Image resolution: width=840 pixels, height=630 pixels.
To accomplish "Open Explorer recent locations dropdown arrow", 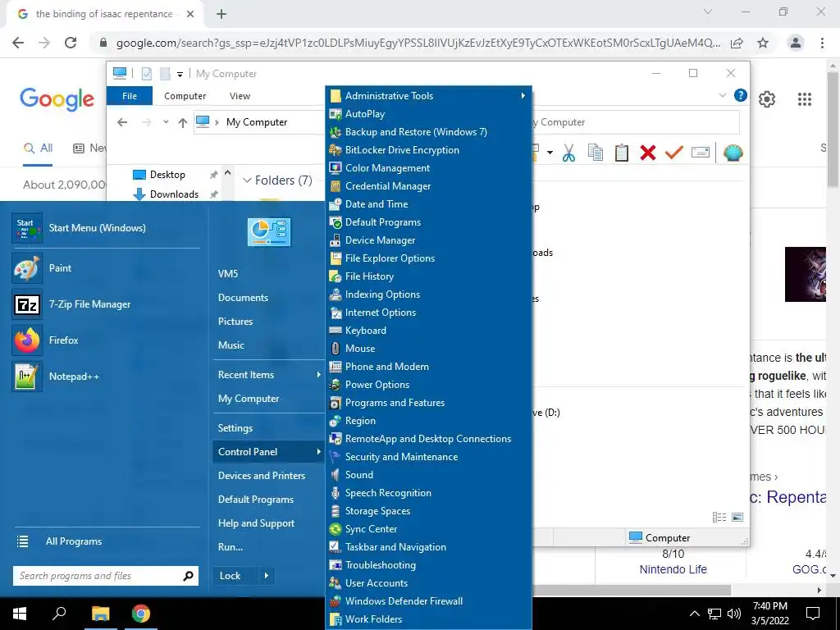I will pos(166,122).
